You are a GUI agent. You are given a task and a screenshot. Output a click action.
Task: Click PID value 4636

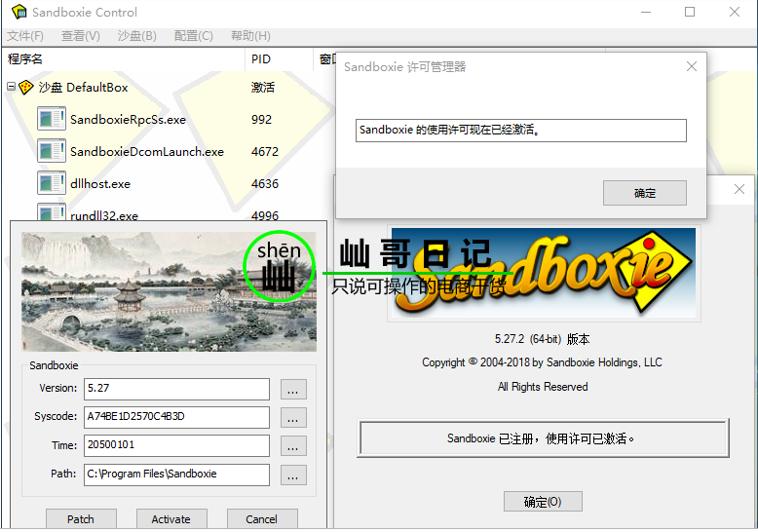click(265, 184)
